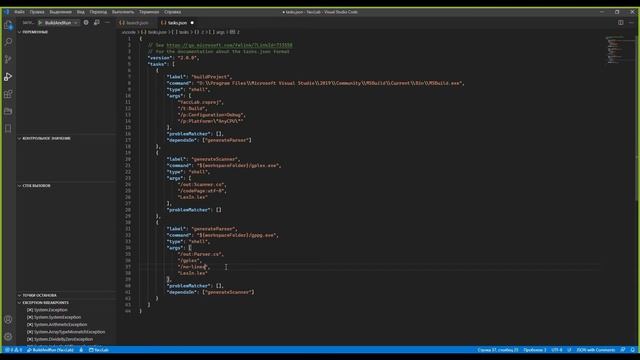This screenshot has width=640, height=360.
Task: Toggle System.ArithmeticException breakpoint checkbox
Action: pos(30,324)
